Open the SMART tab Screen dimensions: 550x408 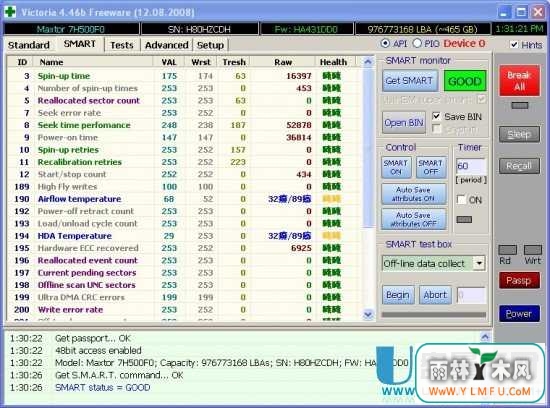pyautogui.click(x=80, y=44)
